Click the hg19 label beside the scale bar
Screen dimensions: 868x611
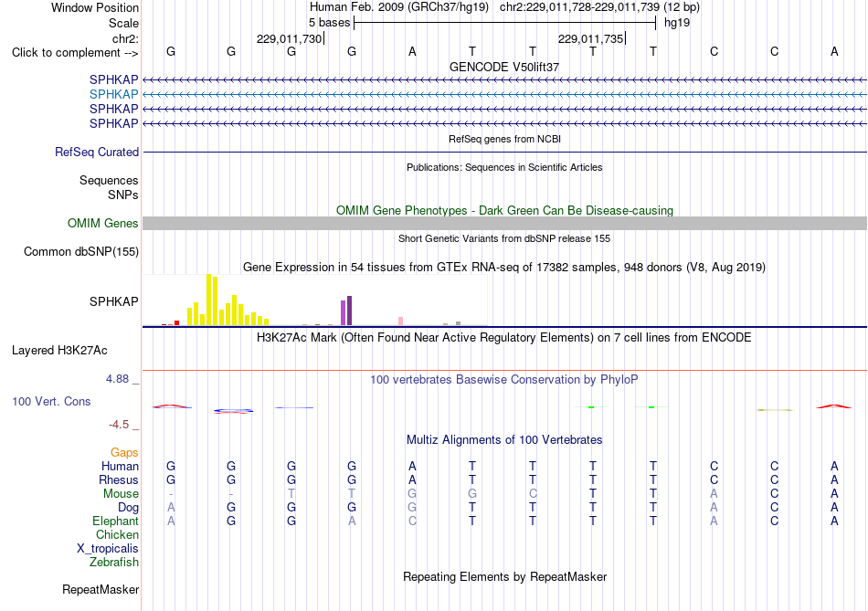pyautogui.click(x=677, y=23)
